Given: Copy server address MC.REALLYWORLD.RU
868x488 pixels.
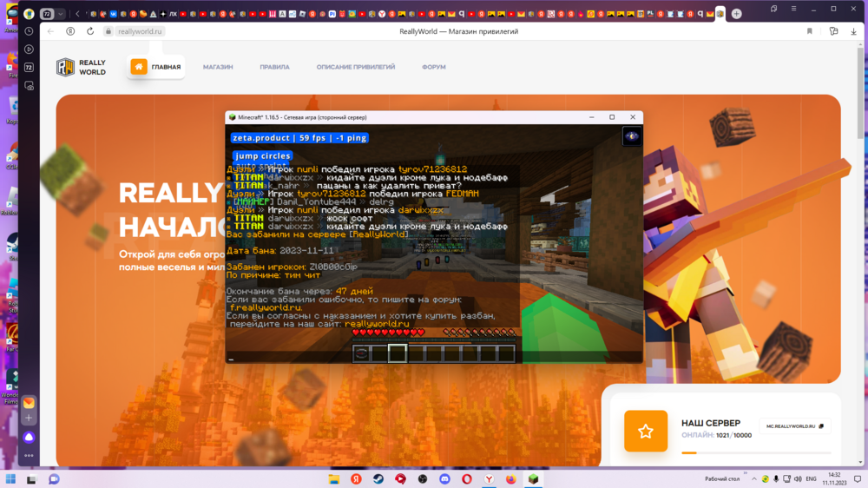Looking at the screenshot, I should tap(795, 426).
